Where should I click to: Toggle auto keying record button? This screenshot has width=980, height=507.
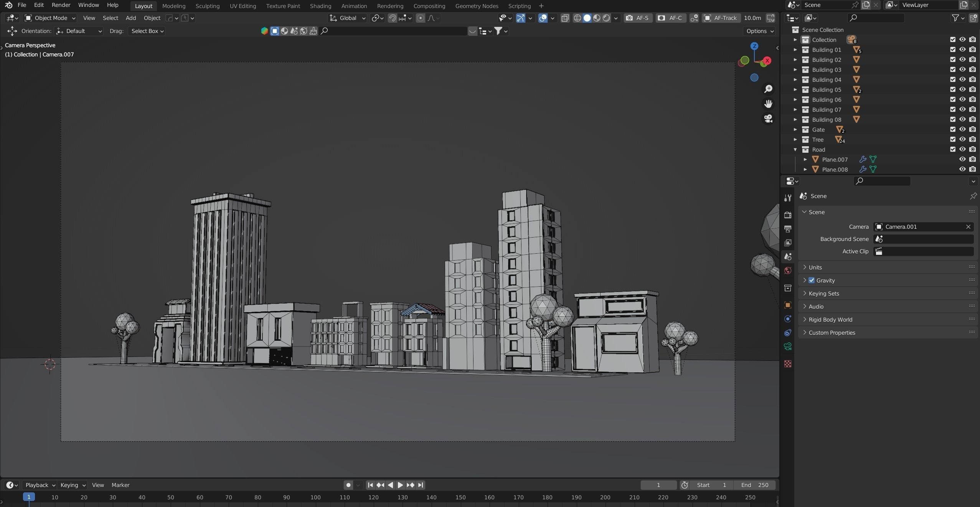(348, 485)
